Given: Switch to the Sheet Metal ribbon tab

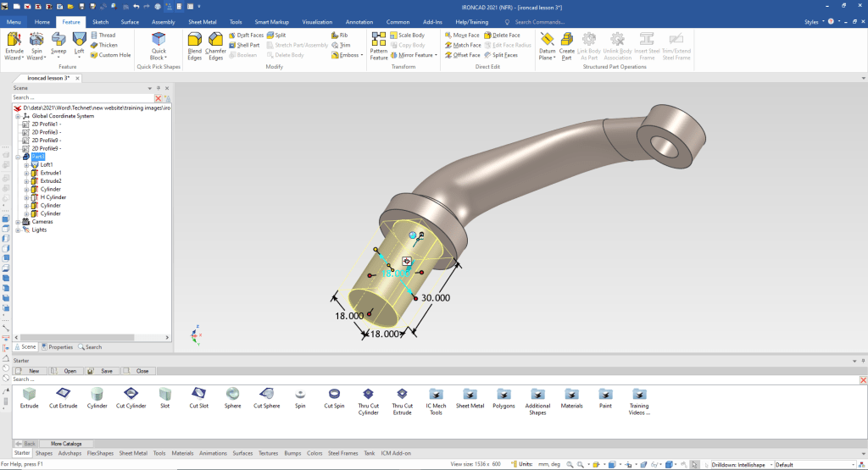Looking at the screenshot, I should coord(201,22).
